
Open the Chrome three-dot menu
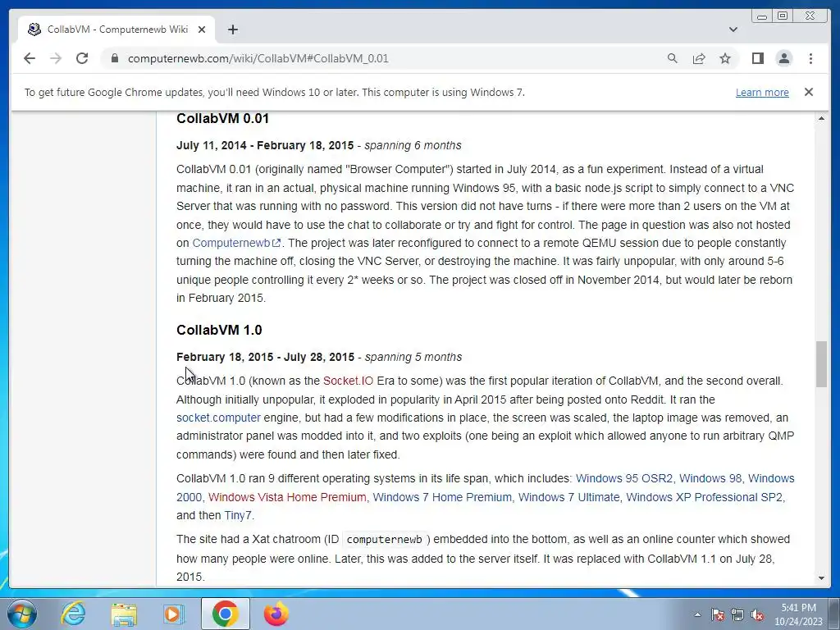810,58
